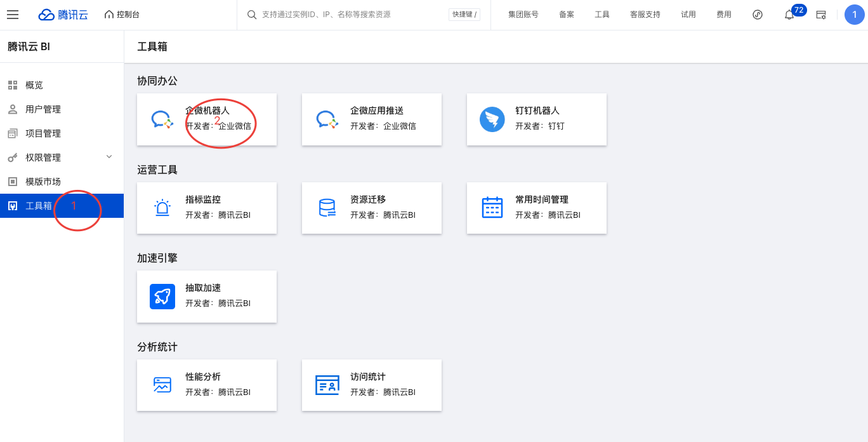Screen dimensions: 868x442
Task: Click the 概览 grid icon in sidebar
Action: tap(13, 85)
